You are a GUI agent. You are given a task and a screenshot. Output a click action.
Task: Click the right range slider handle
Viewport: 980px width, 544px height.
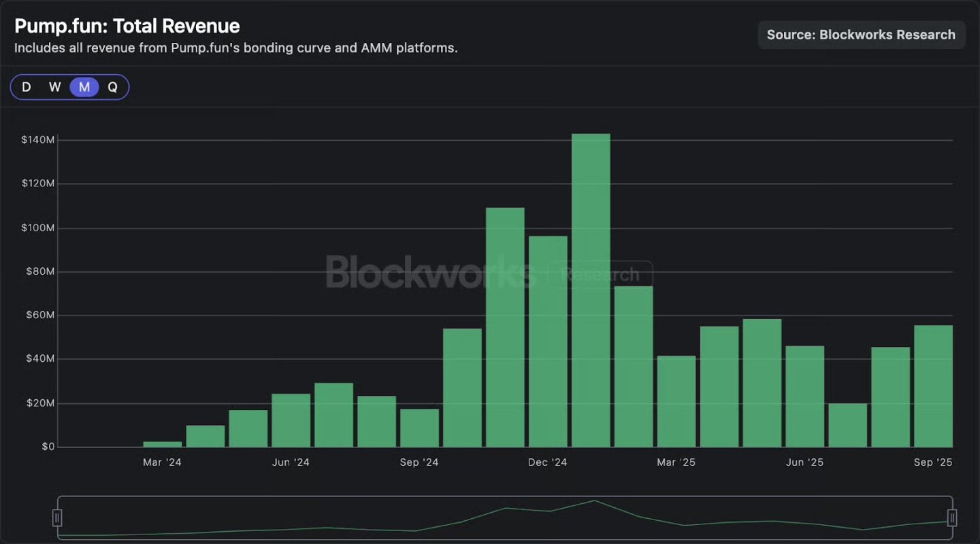click(x=952, y=518)
